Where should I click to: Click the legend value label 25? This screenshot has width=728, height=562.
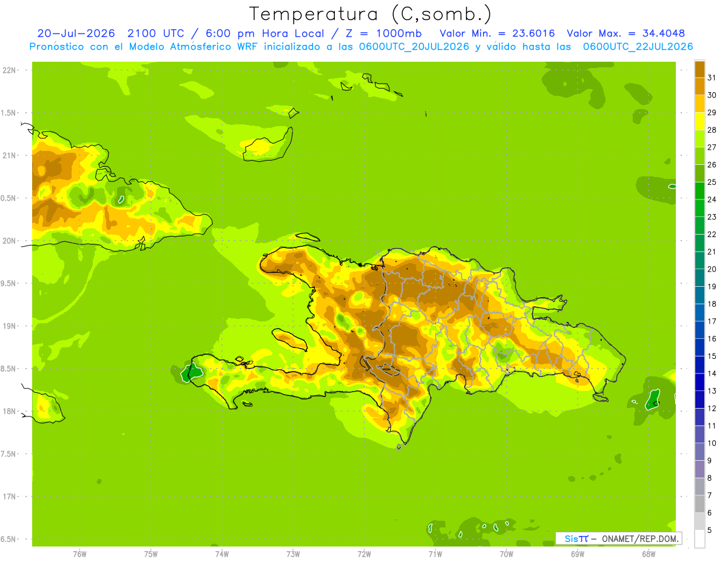(x=712, y=182)
